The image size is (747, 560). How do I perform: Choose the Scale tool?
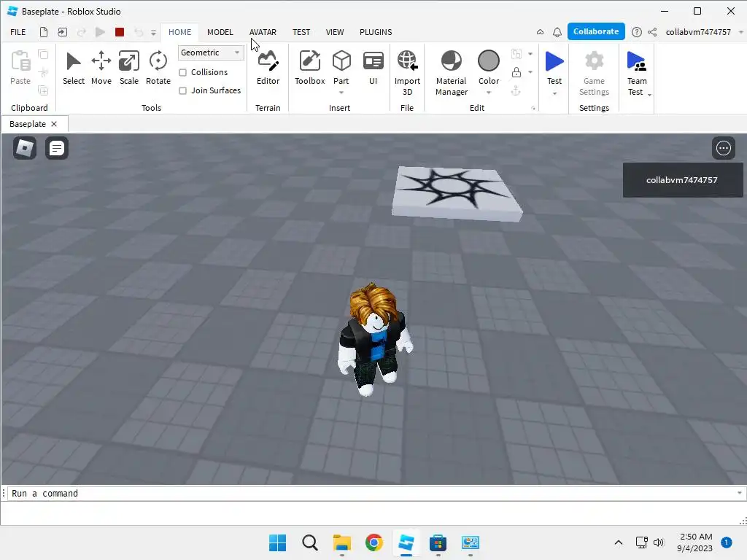pyautogui.click(x=128, y=68)
